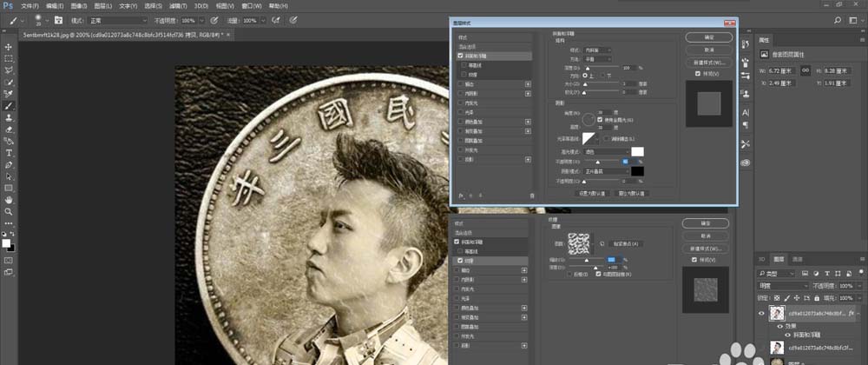Create new preset from pattern icon
The height and width of the screenshot is (365, 868).
(602, 243)
